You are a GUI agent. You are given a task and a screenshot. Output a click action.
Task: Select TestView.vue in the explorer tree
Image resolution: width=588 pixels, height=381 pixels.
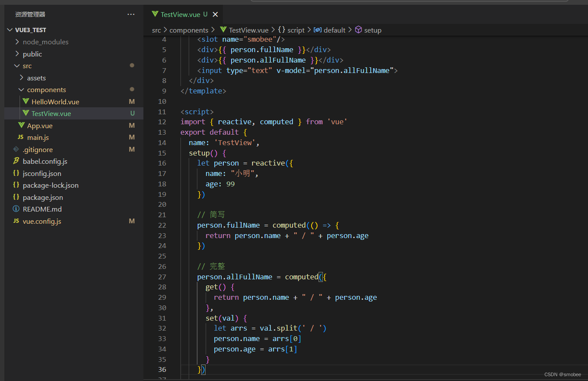pos(74,113)
